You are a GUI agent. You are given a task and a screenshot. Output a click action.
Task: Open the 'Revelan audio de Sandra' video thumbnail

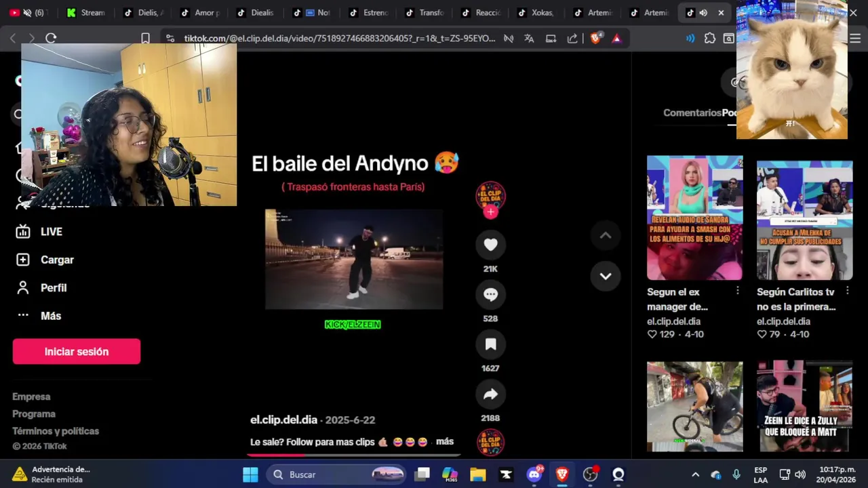(x=694, y=218)
